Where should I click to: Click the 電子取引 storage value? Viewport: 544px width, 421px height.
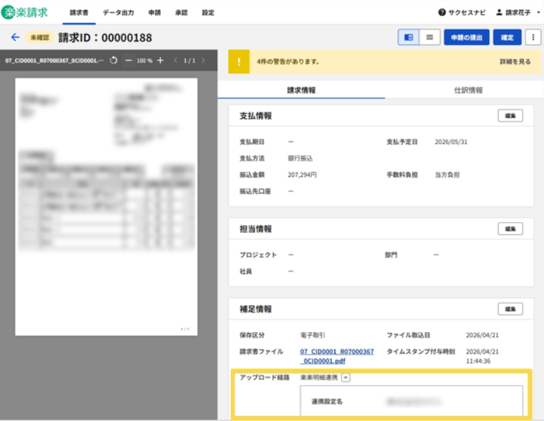point(313,335)
